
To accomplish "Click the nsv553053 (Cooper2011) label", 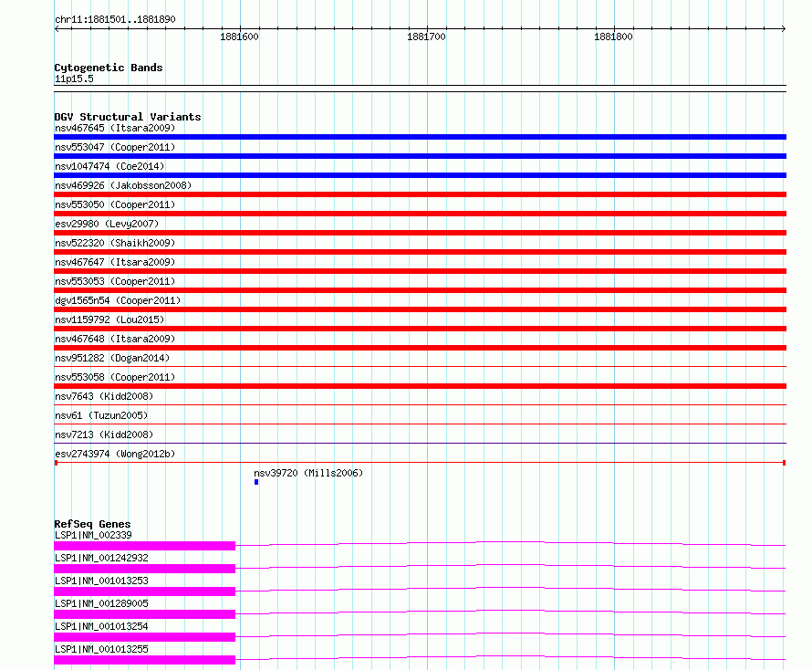I will pos(115,281).
